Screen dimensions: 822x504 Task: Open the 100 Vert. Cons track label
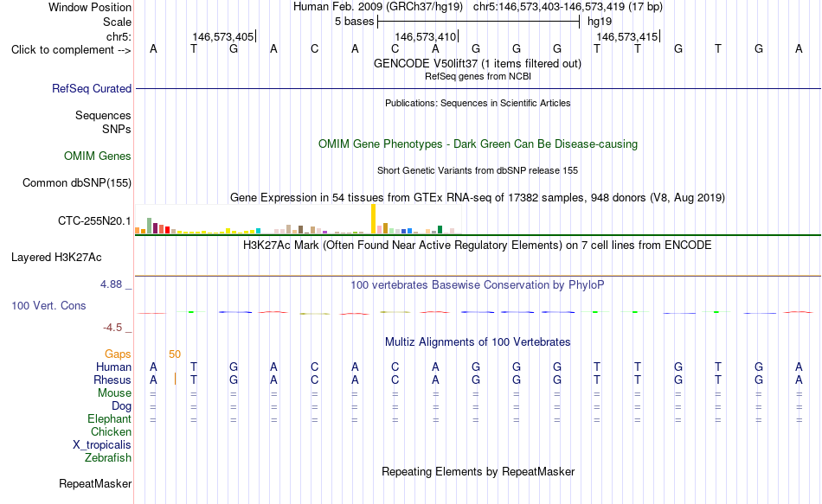pyautogui.click(x=48, y=305)
